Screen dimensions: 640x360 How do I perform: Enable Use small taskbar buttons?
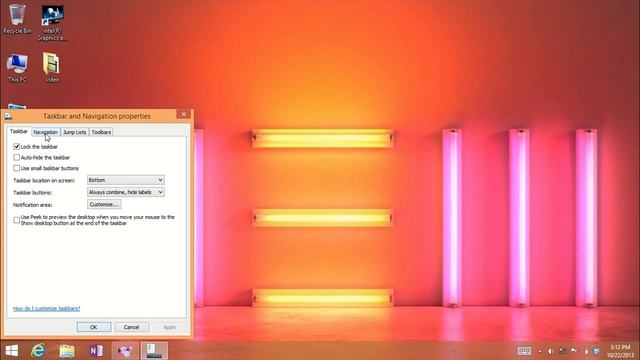coord(16,168)
